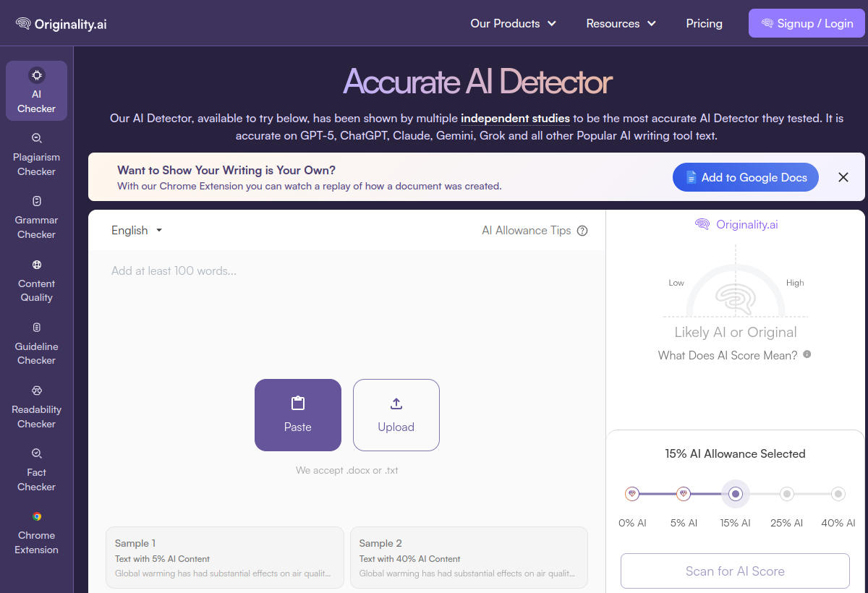
Task: Click the brain icon in the Signup / Login button
Action: point(767,23)
